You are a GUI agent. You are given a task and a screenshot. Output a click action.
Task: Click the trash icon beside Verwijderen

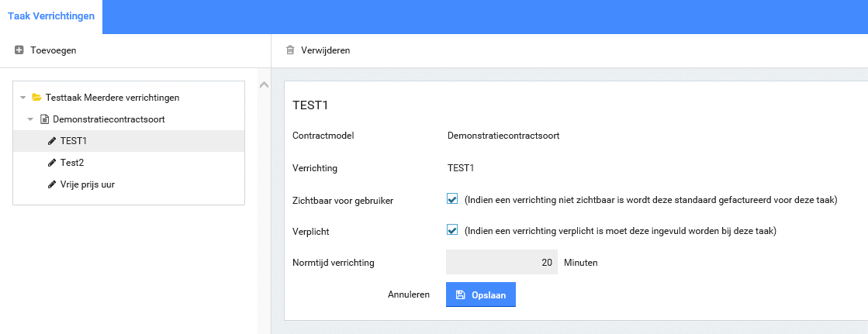click(x=290, y=50)
